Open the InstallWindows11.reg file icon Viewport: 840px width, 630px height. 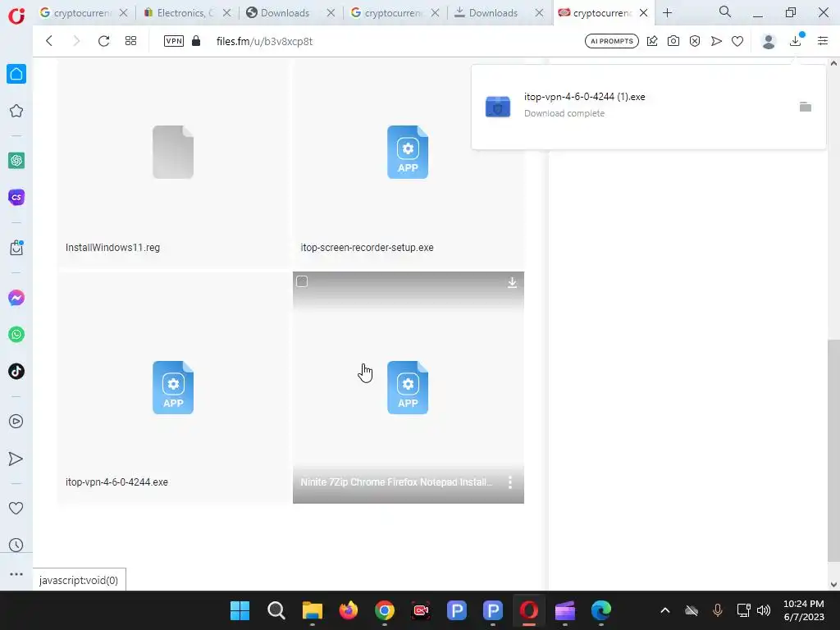[x=173, y=152]
